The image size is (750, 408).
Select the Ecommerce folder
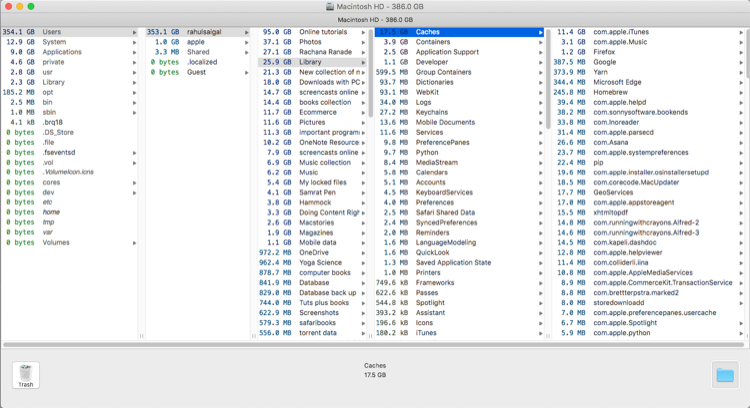point(313,112)
